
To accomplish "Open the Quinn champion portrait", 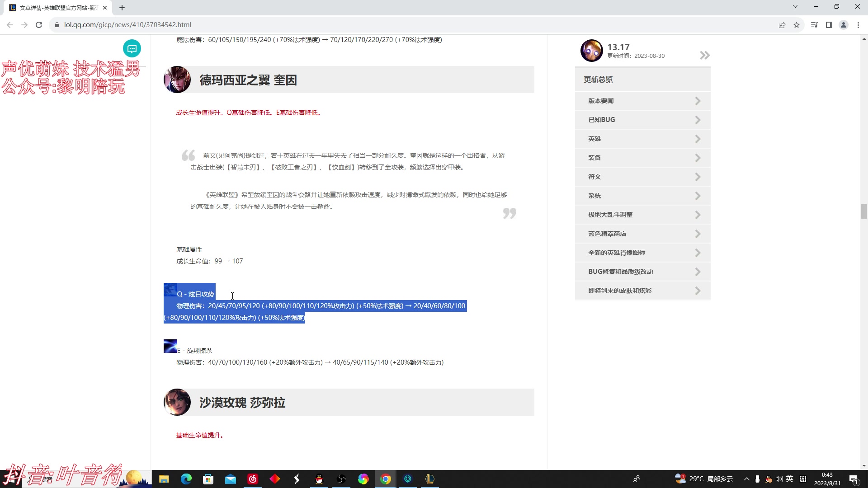I will pos(177,80).
